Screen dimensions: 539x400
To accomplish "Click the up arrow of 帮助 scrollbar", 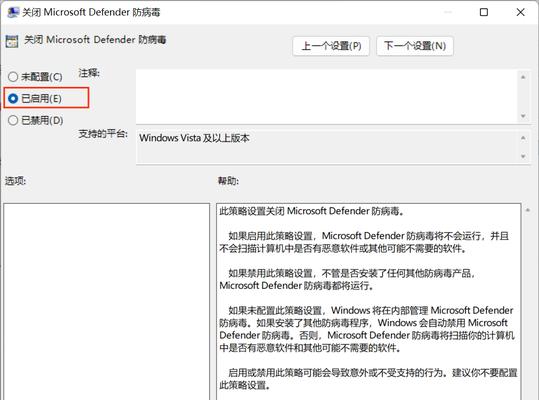I will click(528, 210).
